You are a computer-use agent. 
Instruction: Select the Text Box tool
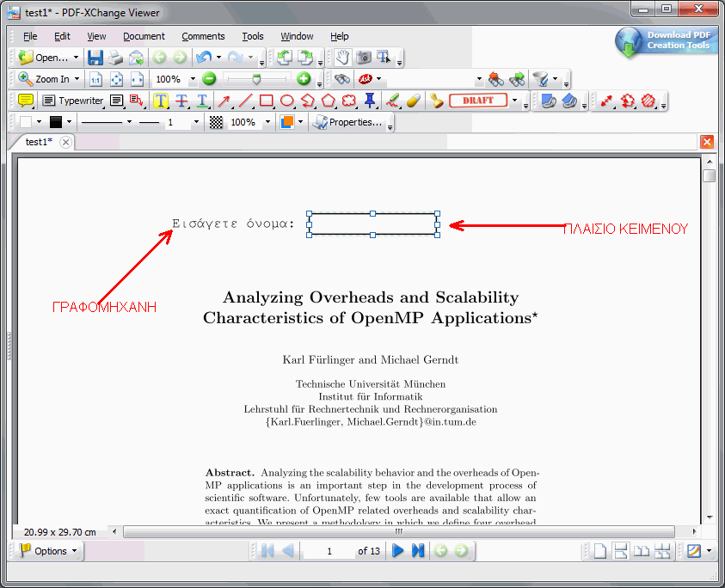pyautogui.click(x=117, y=101)
